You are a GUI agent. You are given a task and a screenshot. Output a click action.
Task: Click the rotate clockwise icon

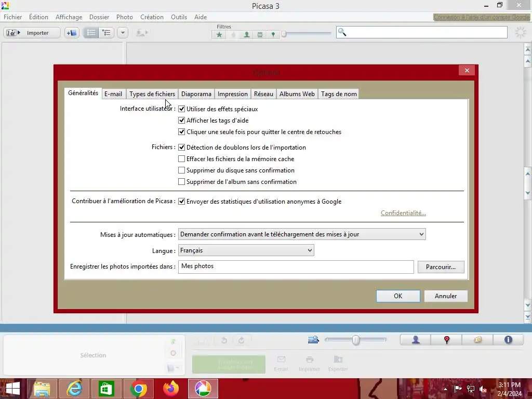coord(241,340)
